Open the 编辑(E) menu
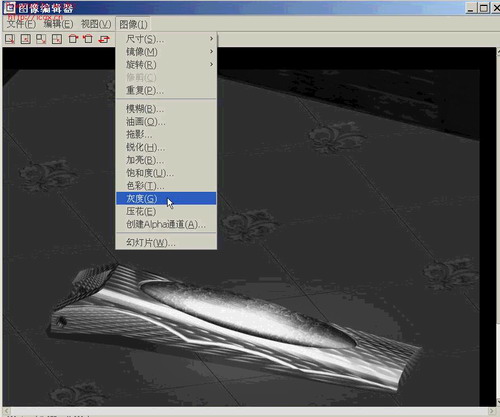Screen dimensions: 500x417 pyautogui.click(x=58, y=24)
